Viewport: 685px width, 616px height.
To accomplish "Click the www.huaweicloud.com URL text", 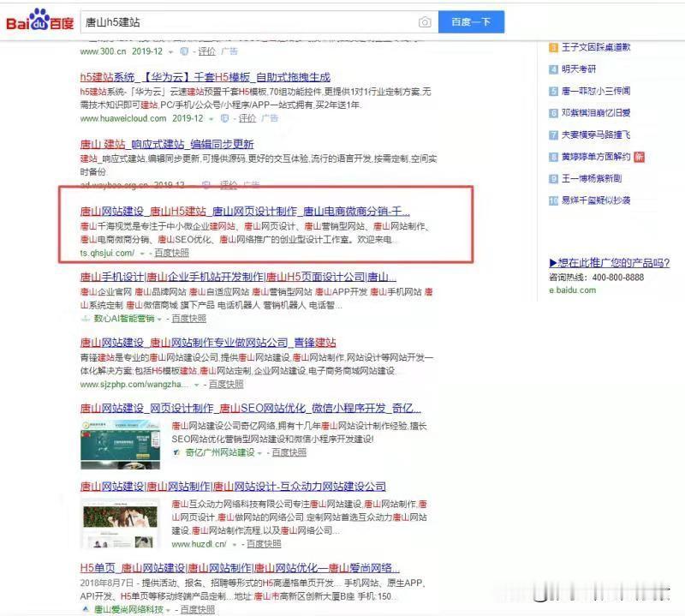I will click(x=123, y=118).
